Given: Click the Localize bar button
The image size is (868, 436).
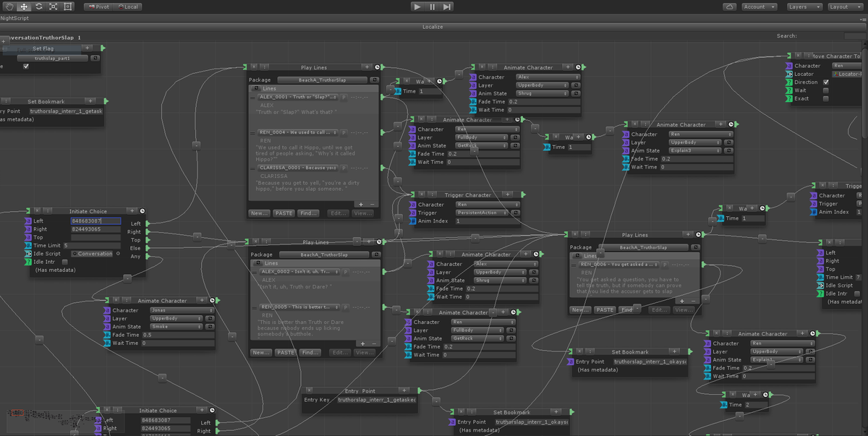Looking at the screenshot, I should coord(433,27).
